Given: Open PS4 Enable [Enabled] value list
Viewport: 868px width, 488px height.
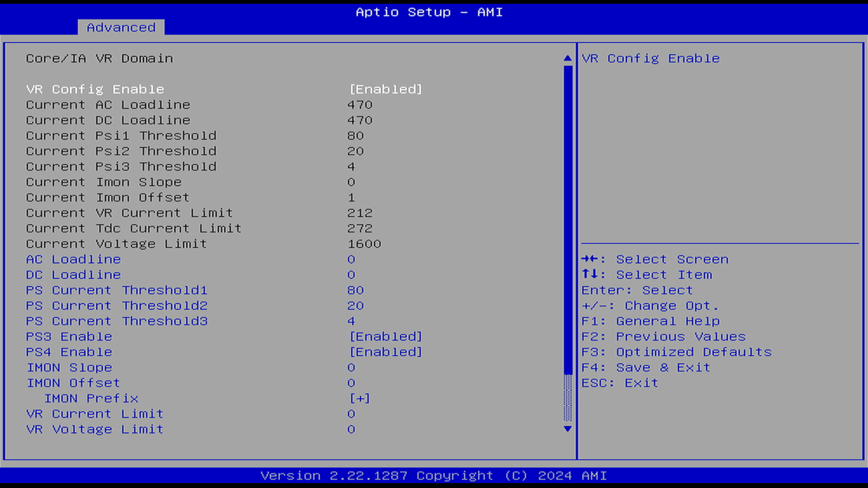Looking at the screenshot, I should [x=385, y=352].
